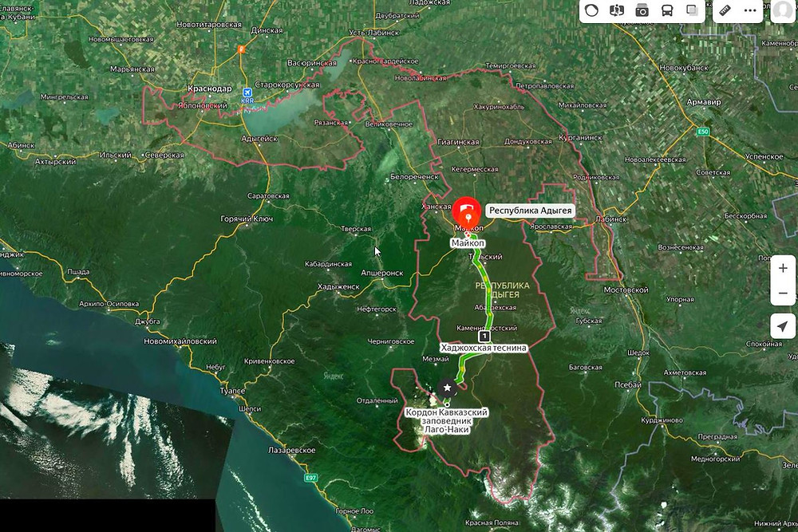Click the Гиагинская label

458,142
